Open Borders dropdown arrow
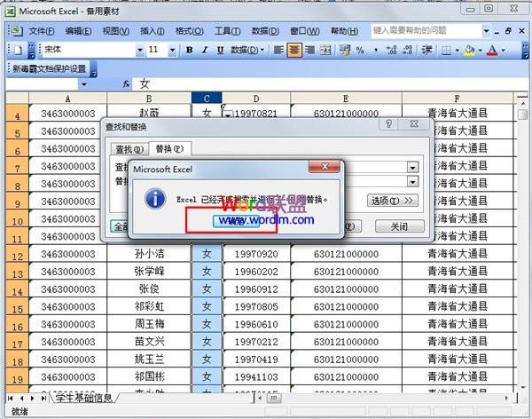The image size is (532, 419). pyautogui.click(x=458, y=51)
